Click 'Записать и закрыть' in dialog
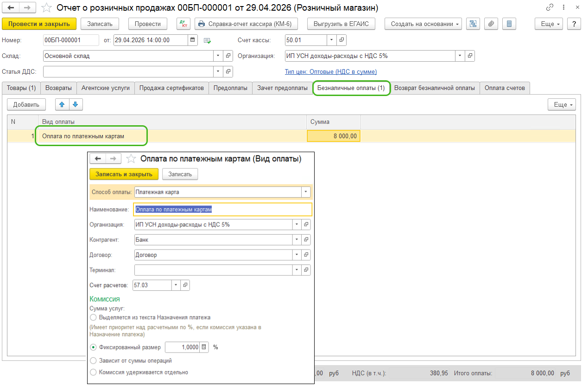Image resolution: width=588 pixels, height=385 pixels. point(124,174)
